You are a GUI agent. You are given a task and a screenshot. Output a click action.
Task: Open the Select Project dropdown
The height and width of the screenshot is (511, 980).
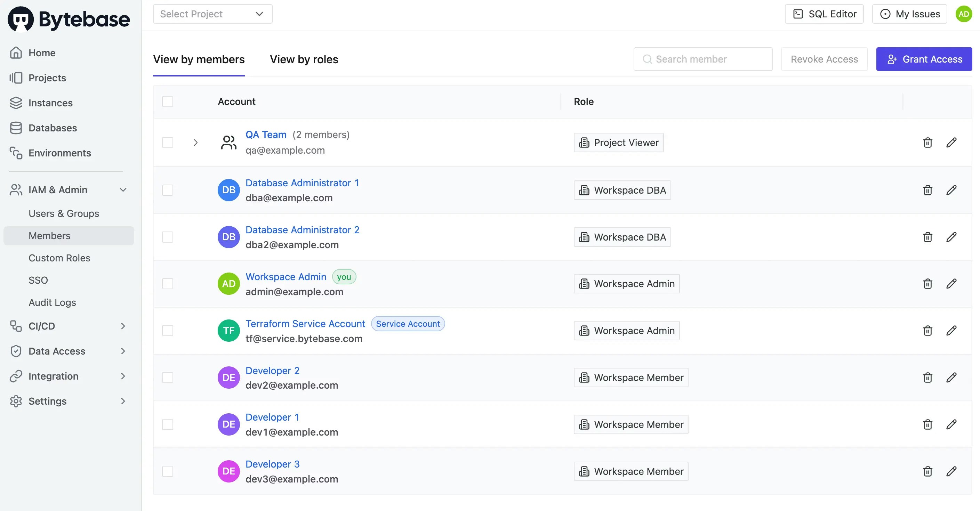[x=212, y=14]
